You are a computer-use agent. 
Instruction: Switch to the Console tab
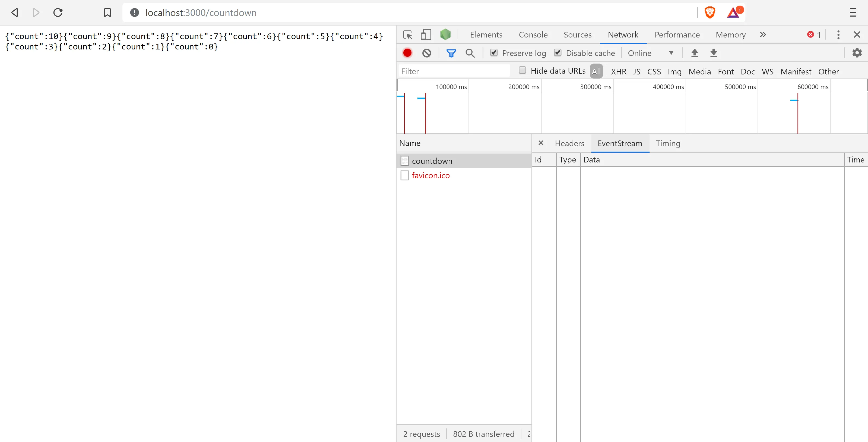click(x=533, y=35)
